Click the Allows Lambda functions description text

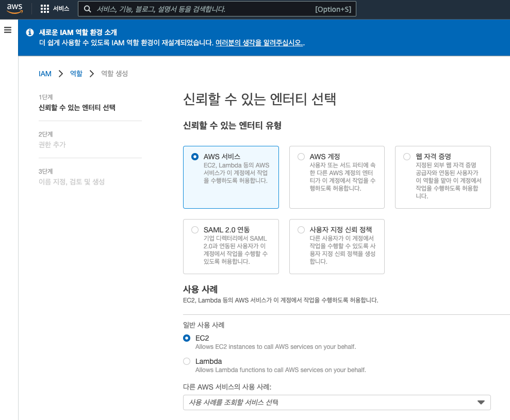[281, 370]
